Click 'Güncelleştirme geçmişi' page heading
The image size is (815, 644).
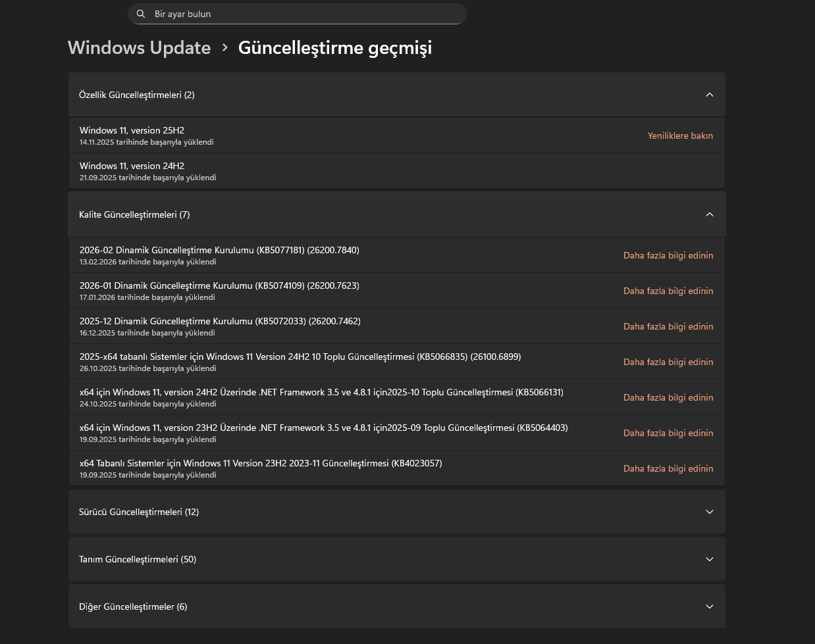pyautogui.click(x=335, y=48)
